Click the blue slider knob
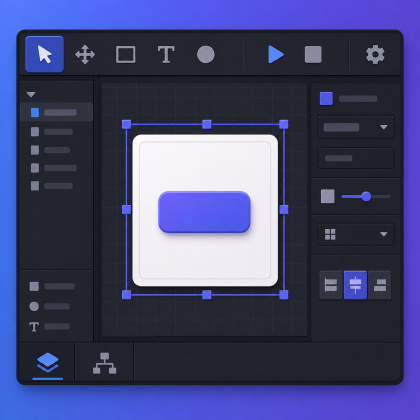This screenshot has width=420, height=420. [366, 196]
